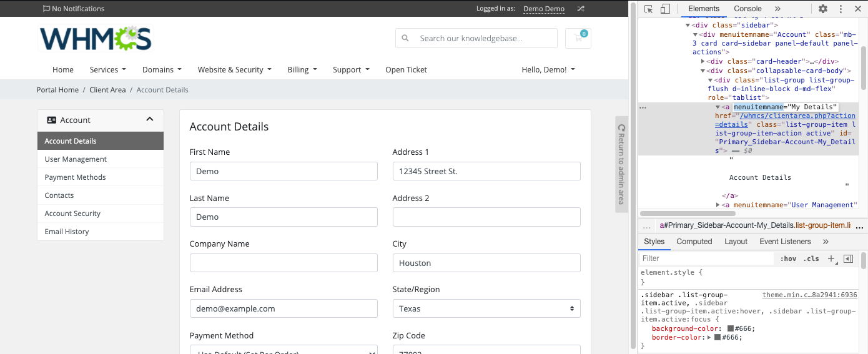The image size is (868, 354).
Task: Switch to the Computed tab
Action: click(694, 242)
